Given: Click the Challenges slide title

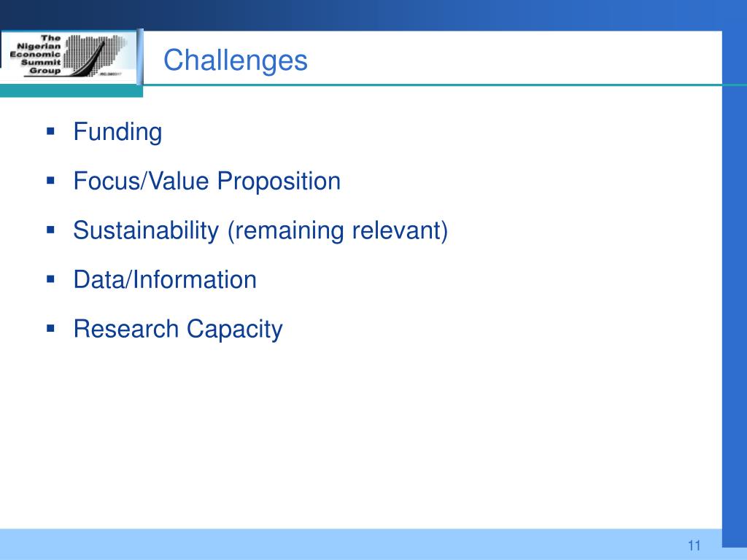Looking at the screenshot, I should 236,61.
